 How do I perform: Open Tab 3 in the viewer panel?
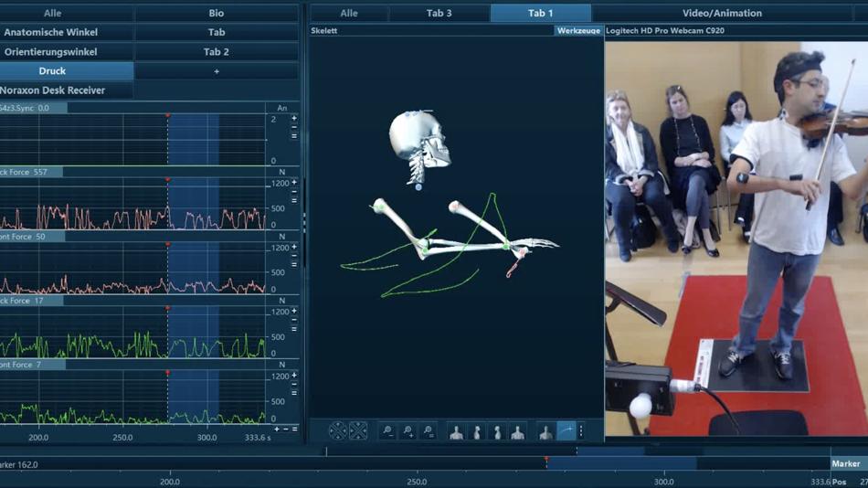(439, 13)
